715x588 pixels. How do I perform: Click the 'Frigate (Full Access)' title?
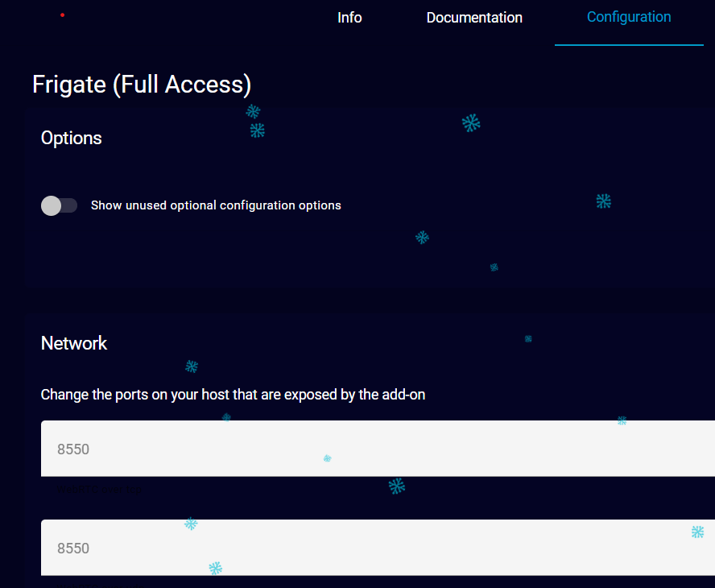pos(142,85)
